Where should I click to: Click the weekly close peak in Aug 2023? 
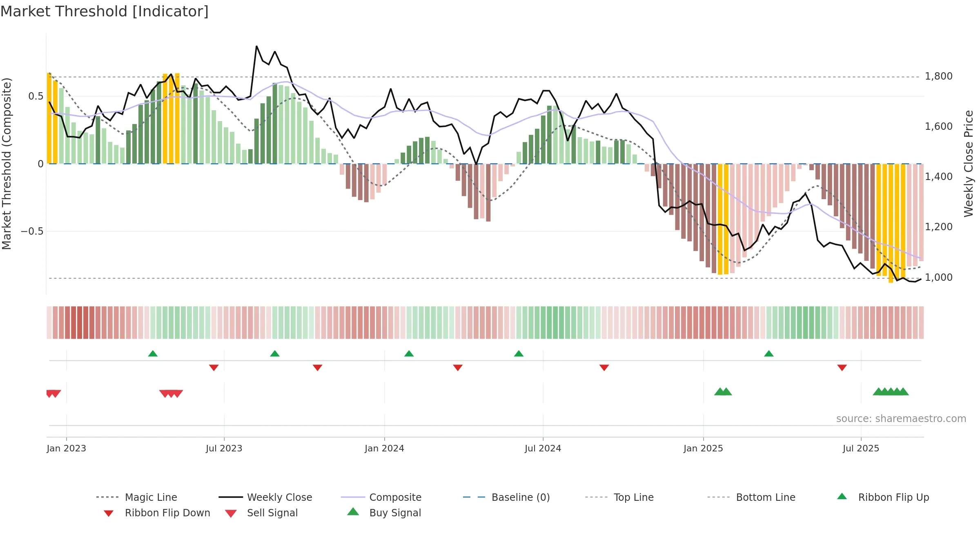click(x=257, y=47)
